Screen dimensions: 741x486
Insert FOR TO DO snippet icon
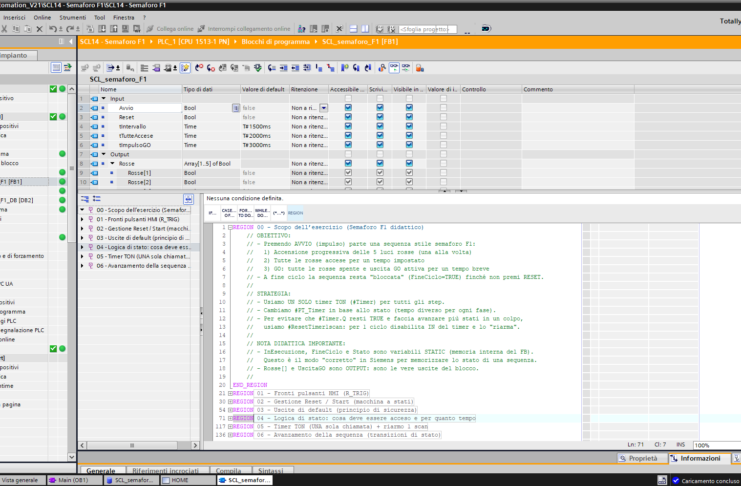point(245,213)
